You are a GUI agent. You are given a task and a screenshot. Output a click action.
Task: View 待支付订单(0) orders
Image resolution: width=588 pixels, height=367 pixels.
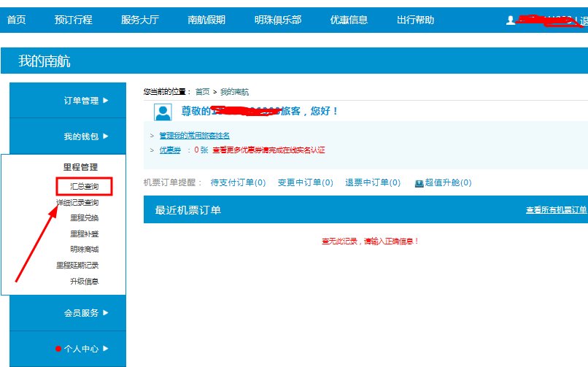[238, 182]
